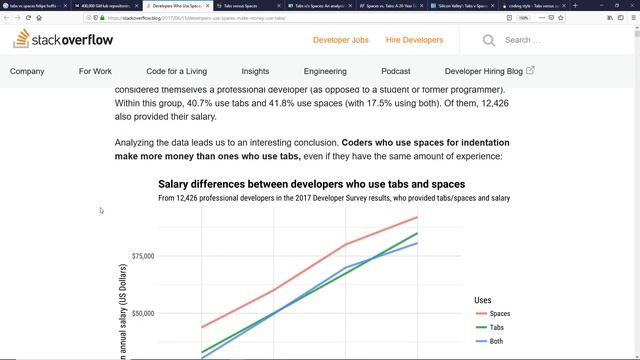Open the browser home page icon
This screenshot has width=640, height=360.
point(39,18)
